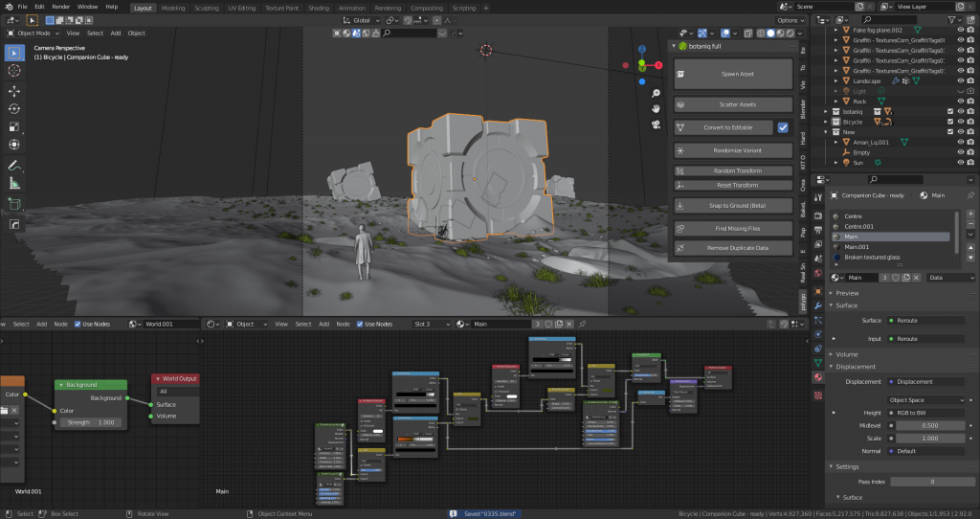Viewport: 980px width, 519px height.
Task: Toggle checkbox beside Convert to Editable
Action: click(783, 127)
